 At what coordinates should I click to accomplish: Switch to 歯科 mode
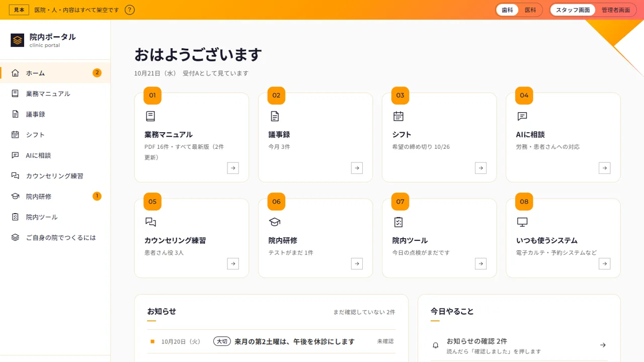(x=507, y=10)
